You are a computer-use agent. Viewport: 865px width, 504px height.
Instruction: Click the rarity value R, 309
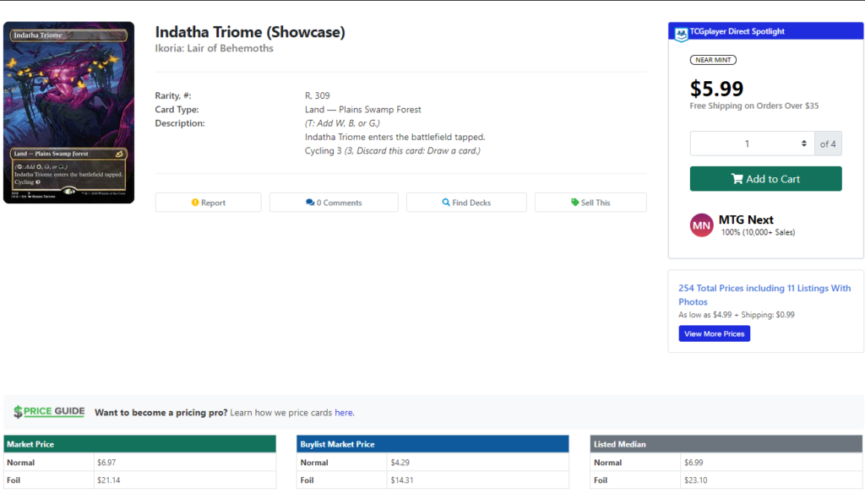318,95
